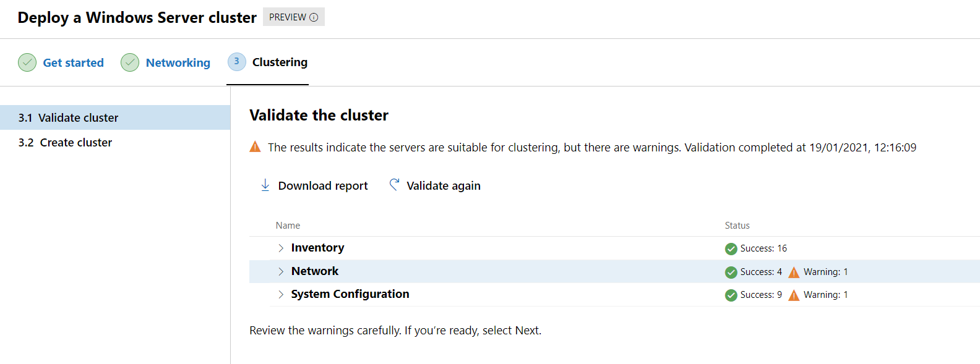Click the info icon on the PREVIEW badge
The image size is (980, 364).
(314, 17)
